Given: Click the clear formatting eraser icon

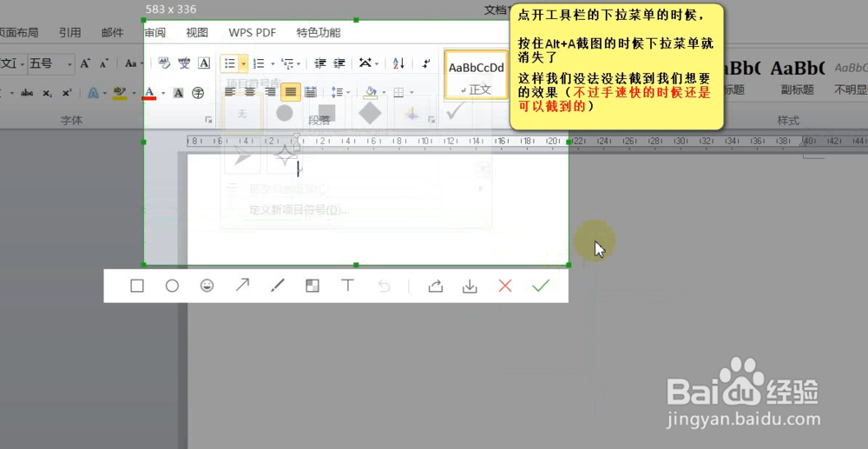Looking at the screenshot, I should pyautogui.click(x=164, y=63).
